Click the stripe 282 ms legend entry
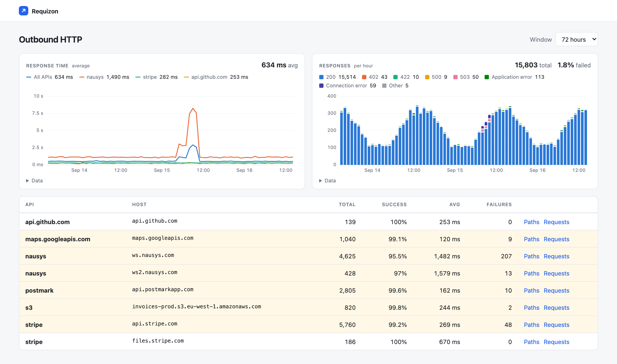 pos(157,77)
